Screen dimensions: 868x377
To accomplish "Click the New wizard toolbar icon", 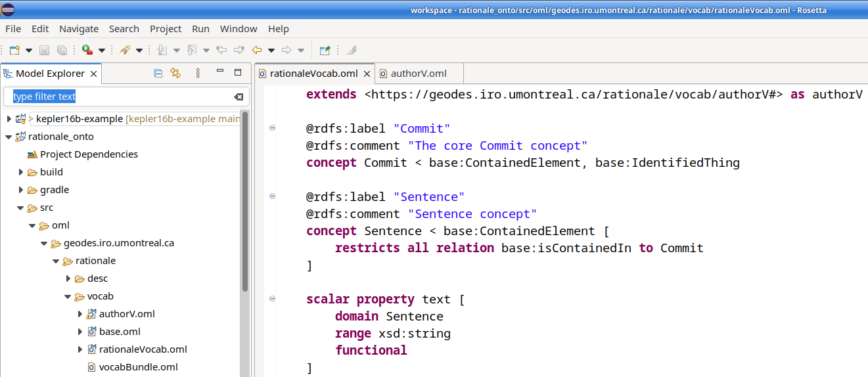I will point(14,50).
